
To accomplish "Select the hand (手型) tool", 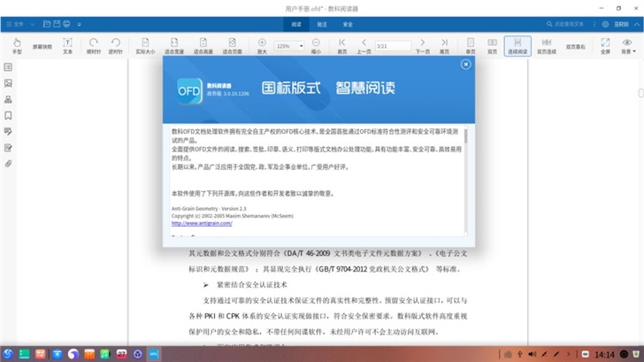I will click(x=17, y=46).
